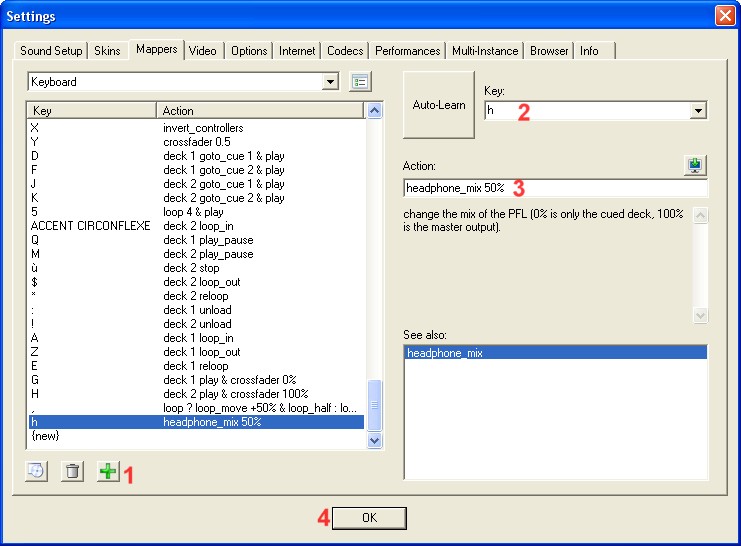Select the Multi-Instance tab

486,51
